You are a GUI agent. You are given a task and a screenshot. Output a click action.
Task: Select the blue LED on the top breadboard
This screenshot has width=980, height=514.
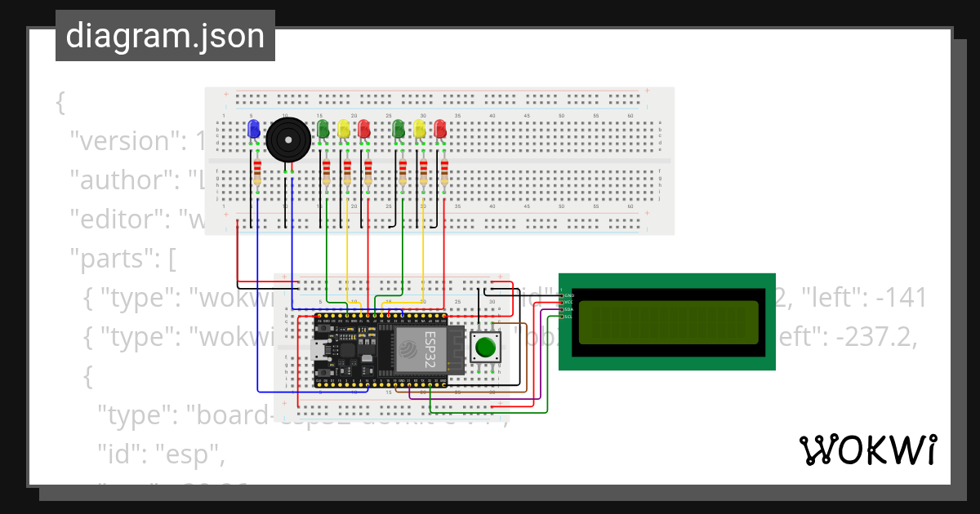[x=253, y=129]
